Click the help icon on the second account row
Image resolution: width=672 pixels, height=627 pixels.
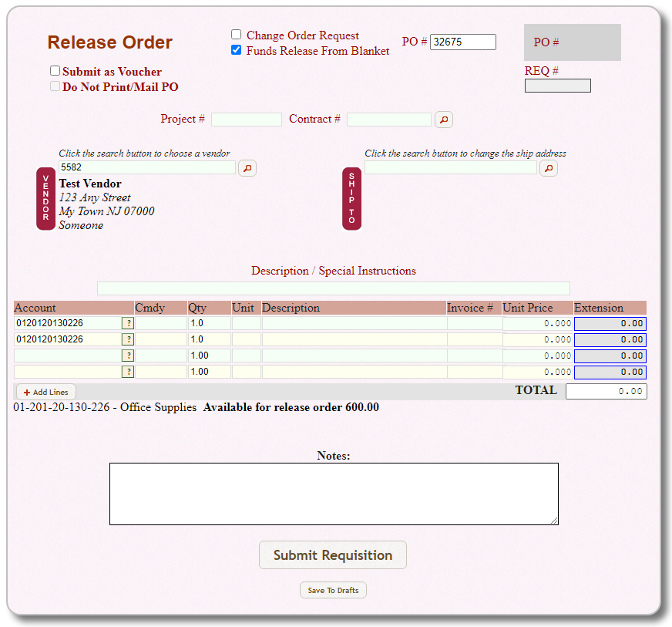128,339
